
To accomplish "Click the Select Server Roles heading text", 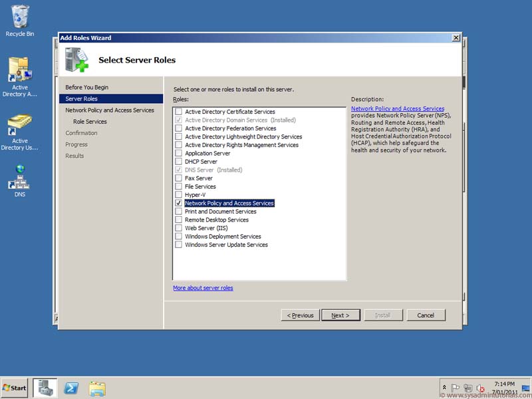I will pyautogui.click(x=137, y=60).
